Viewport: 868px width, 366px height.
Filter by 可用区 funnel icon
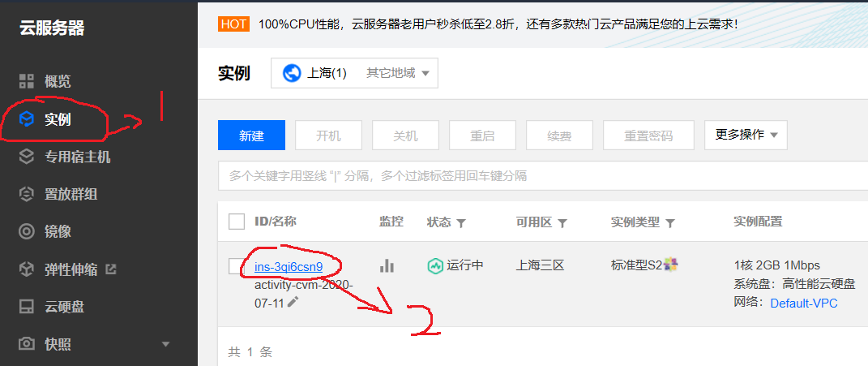click(x=562, y=223)
